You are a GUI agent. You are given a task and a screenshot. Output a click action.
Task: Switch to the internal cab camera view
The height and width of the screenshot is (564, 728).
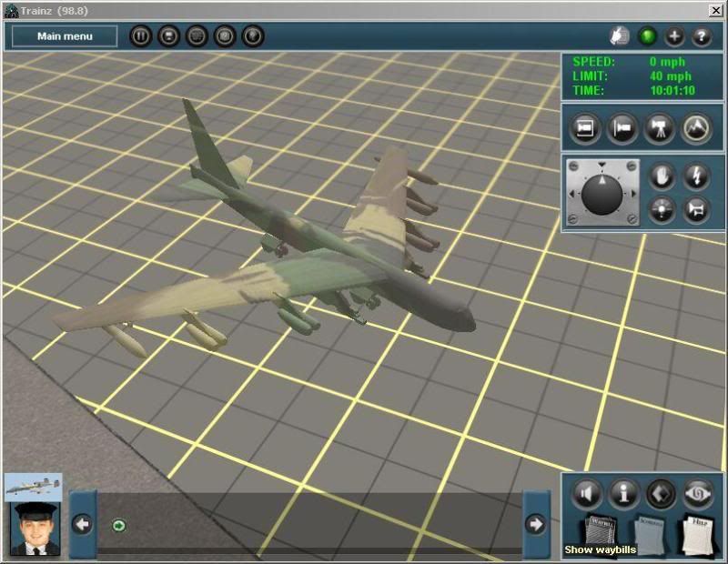(584, 128)
